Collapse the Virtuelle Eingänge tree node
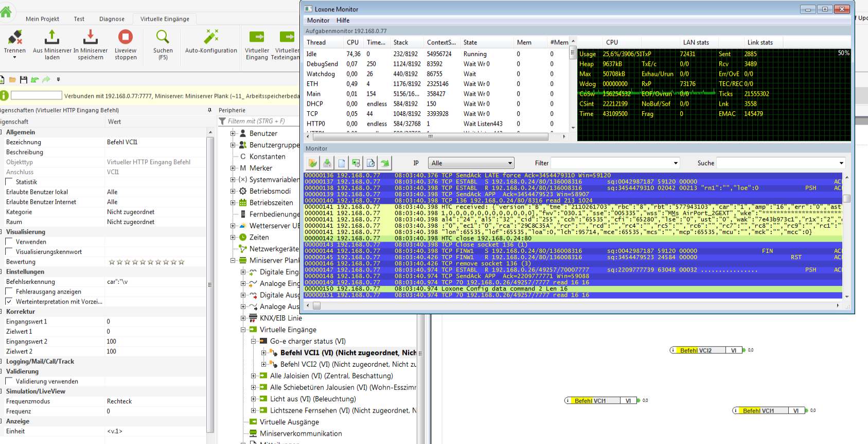Screen dimensions: 868x444 pos(243,330)
